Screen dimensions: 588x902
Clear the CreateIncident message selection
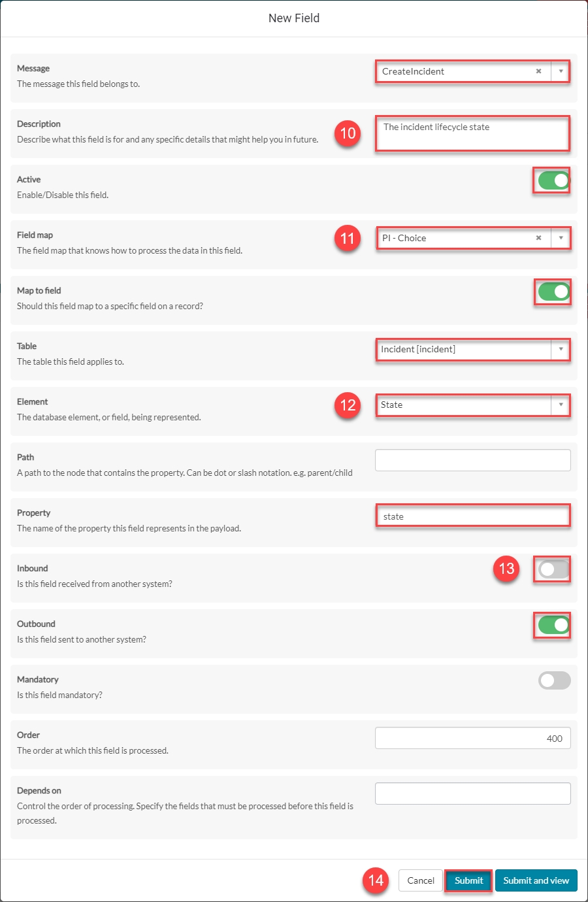point(538,71)
